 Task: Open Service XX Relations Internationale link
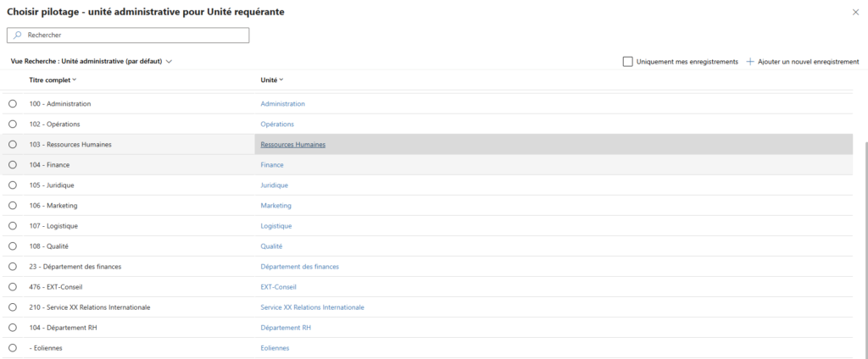tap(312, 307)
